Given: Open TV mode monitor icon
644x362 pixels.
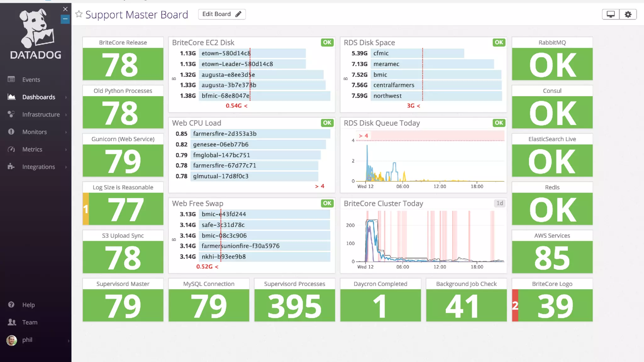Looking at the screenshot, I should tap(610, 14).
